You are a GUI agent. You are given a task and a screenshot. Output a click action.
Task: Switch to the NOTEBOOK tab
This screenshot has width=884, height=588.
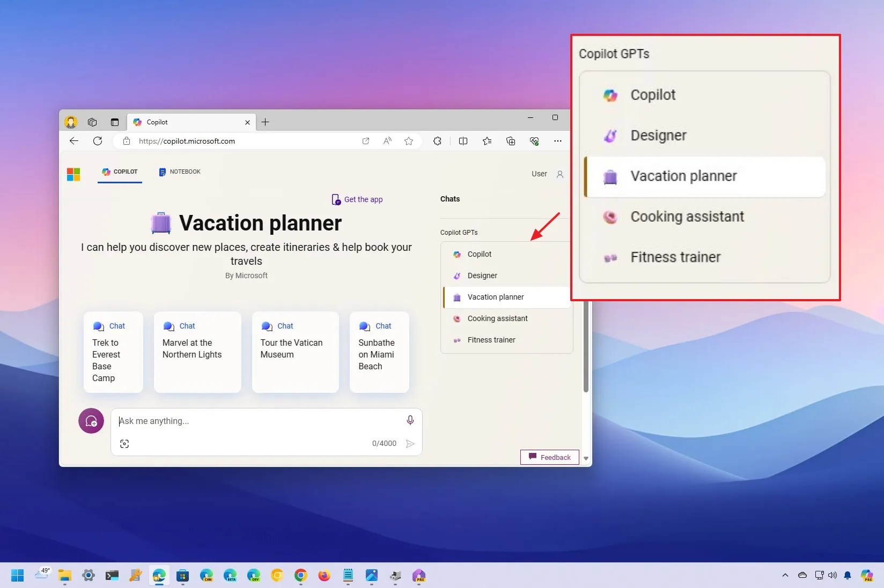(180, 172)
